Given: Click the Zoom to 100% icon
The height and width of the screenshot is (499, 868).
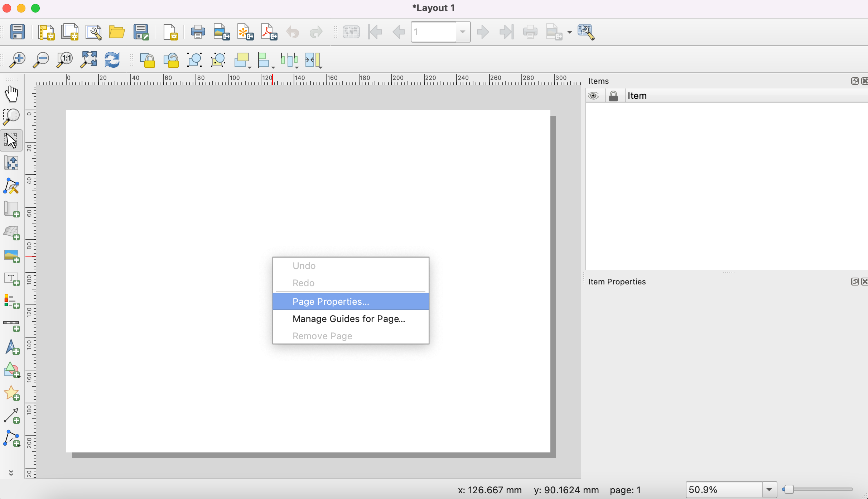Looking at the screenshot, I should pyautogui.click(x=65, y=60).
